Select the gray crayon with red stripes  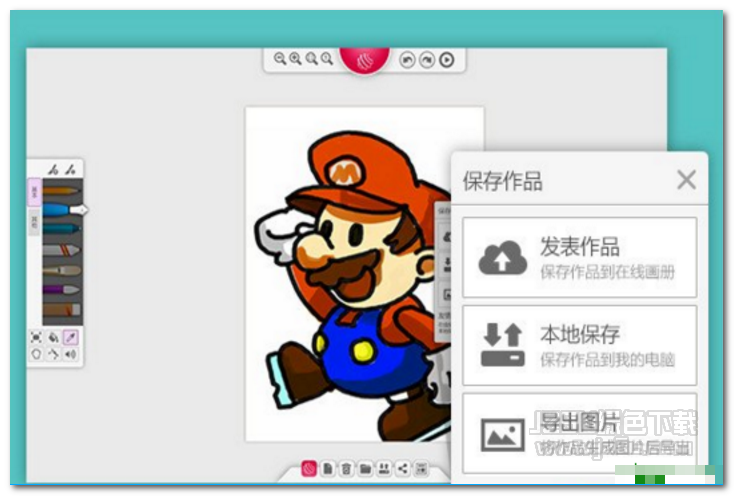click(x=62, y=250)
